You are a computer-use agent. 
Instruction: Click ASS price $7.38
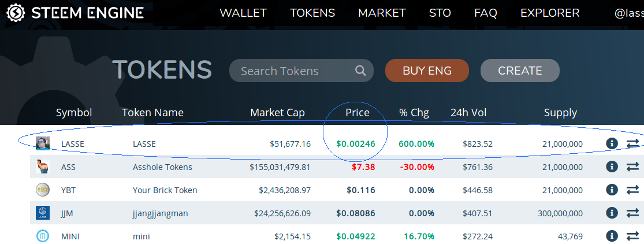(x=363, y=167)
